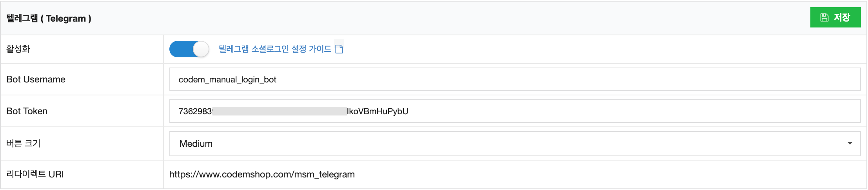Click the 리다이렉트 URI label
Image resolution: width=868 pixels, height=190 pixels.
tap(35, 174)
